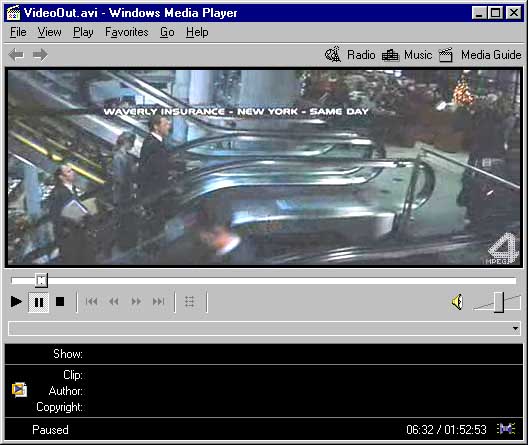Mute audio with the speaker icon
The width and height of the screenshot is (528, 445).
(x=457, y=302)
